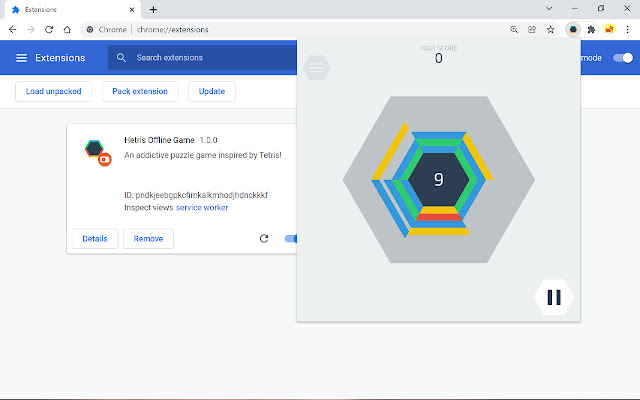This screenshot has width=640, height=400.
Task: Focus the Search extensions field
Action: point(202,58)
